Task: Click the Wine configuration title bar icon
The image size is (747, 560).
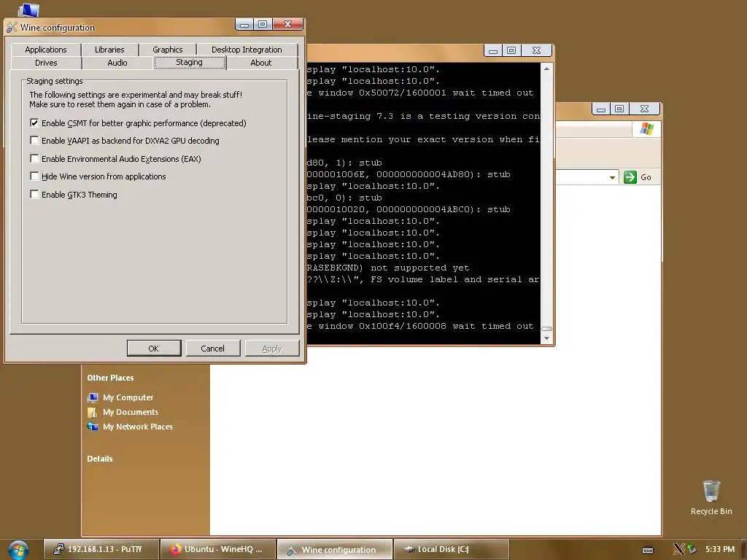Action: [x=12, y=28]
